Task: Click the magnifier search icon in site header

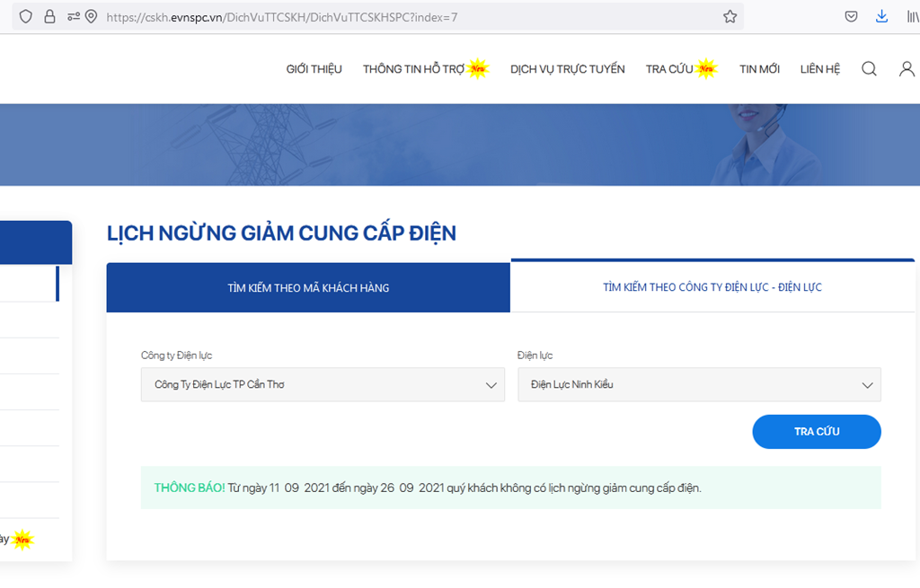Action: (x=869, y=69)
